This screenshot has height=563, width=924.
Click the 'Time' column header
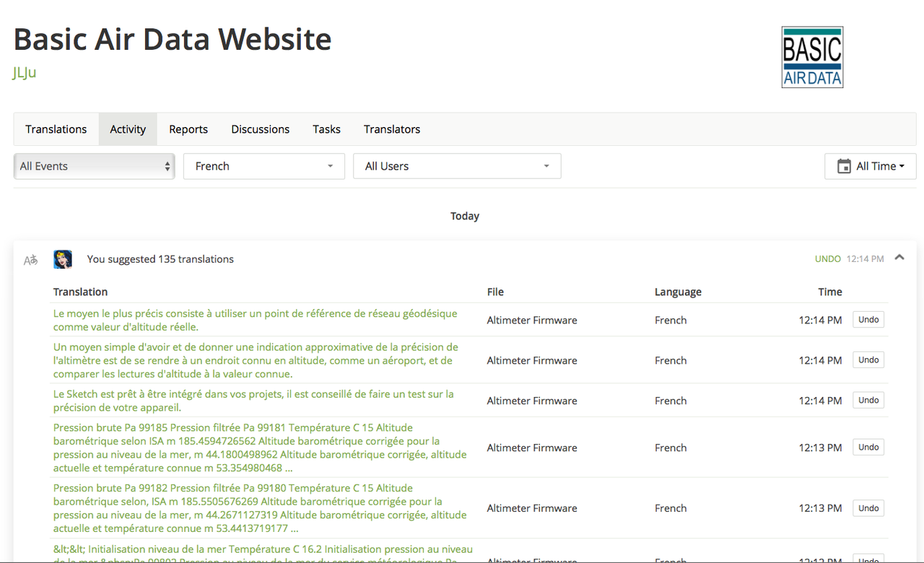click(830, 292)
